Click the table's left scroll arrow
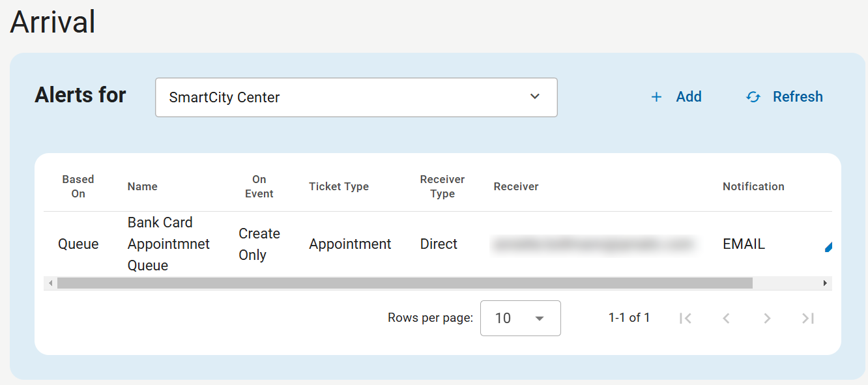 (49, 283)
